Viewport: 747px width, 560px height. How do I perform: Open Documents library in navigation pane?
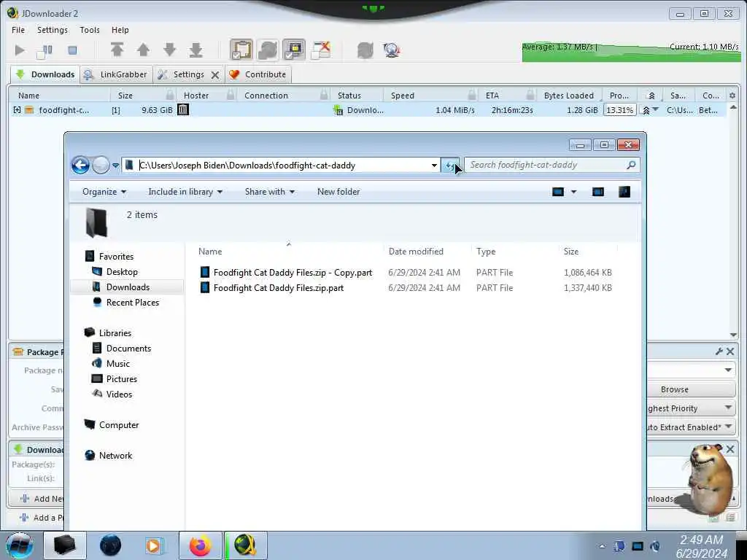pyautogui.click(x=128, y=348)
